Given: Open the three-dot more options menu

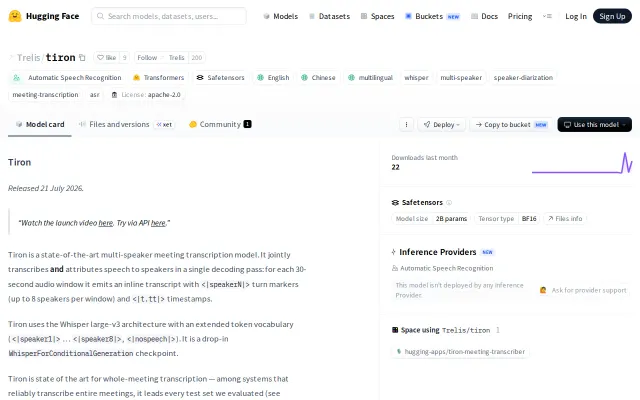Looking at the screenshot, I should point(406,124).
